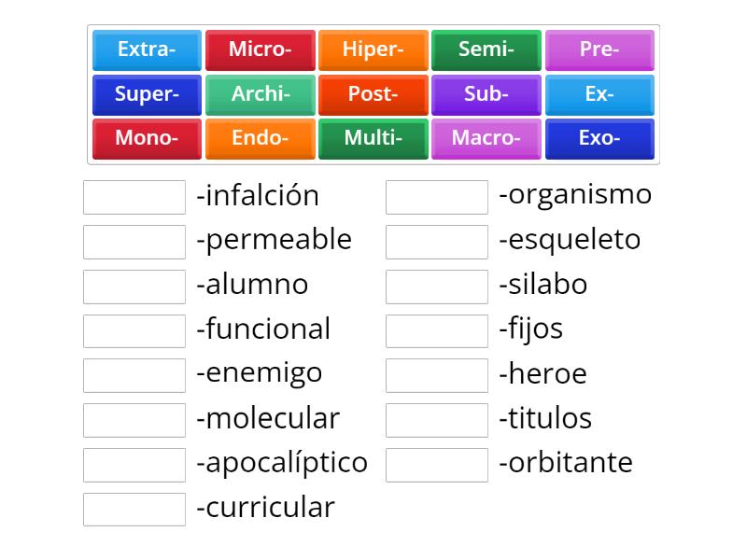Select the Extra- prefix tile

coord(147,50)
